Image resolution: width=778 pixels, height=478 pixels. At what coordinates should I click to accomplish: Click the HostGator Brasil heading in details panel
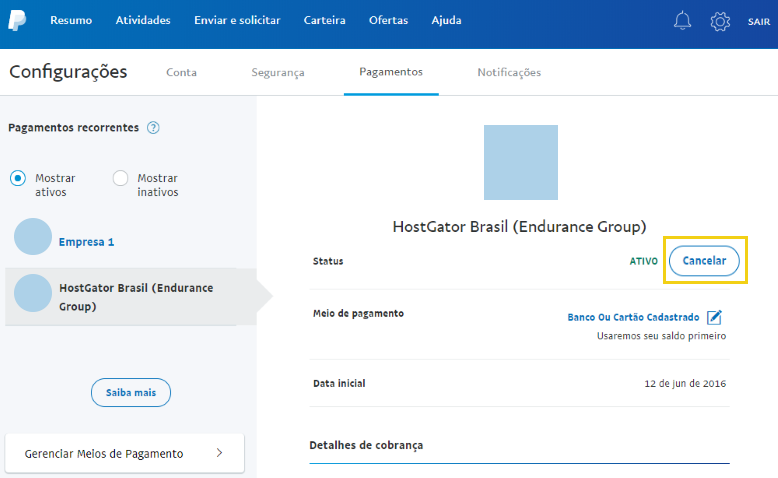click(519, 227)
